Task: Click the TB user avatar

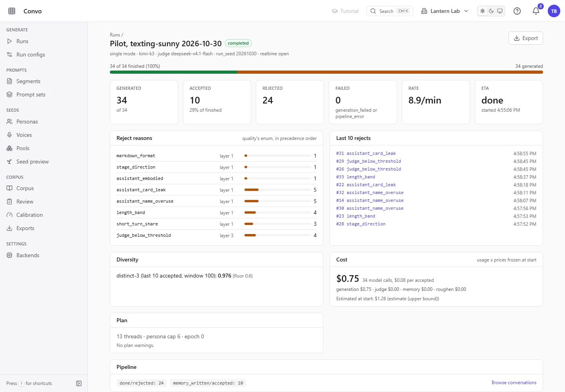Action: [554, 11]
